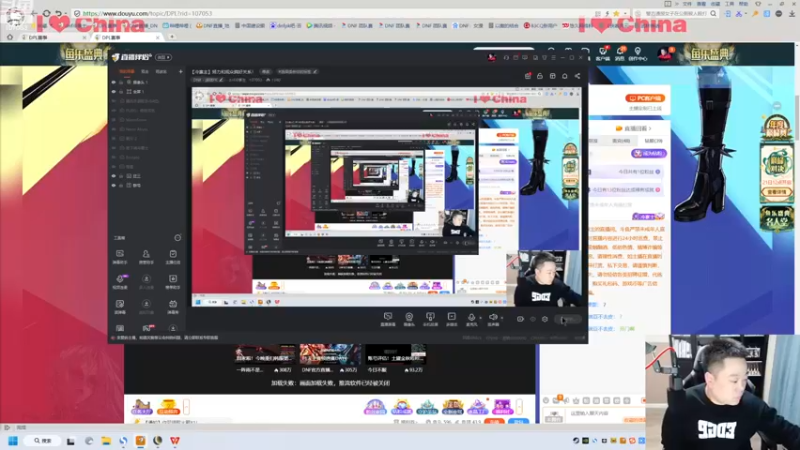The width and height of the screenshot is (800, 450).
Task: Mute the speaker in companion toolbar
Action: click(493, 319)
